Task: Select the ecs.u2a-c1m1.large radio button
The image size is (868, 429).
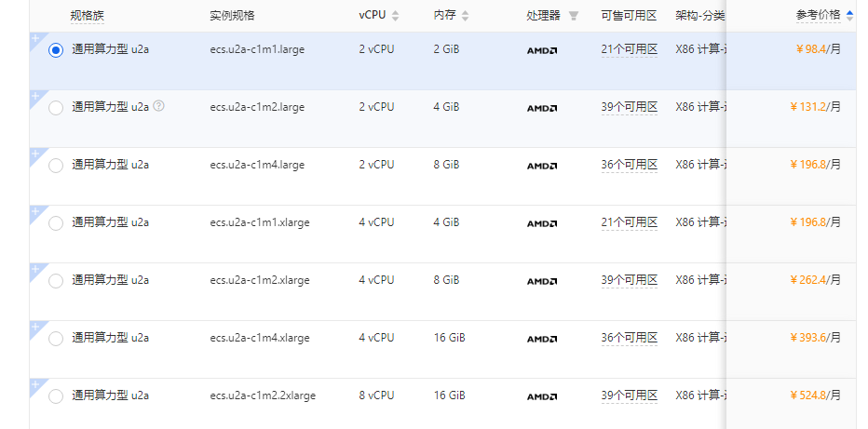Action: click(x=56, y=50)
